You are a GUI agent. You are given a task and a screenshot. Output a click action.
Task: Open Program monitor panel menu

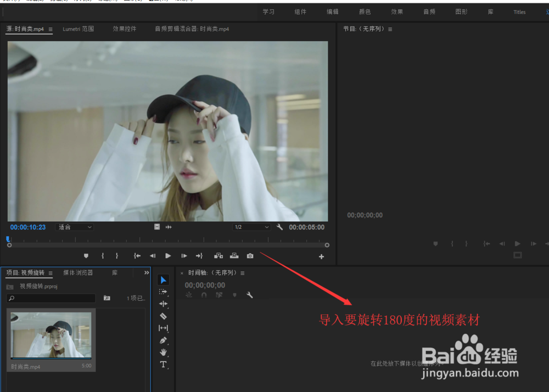pyautogui.click(x=390, y=30)
